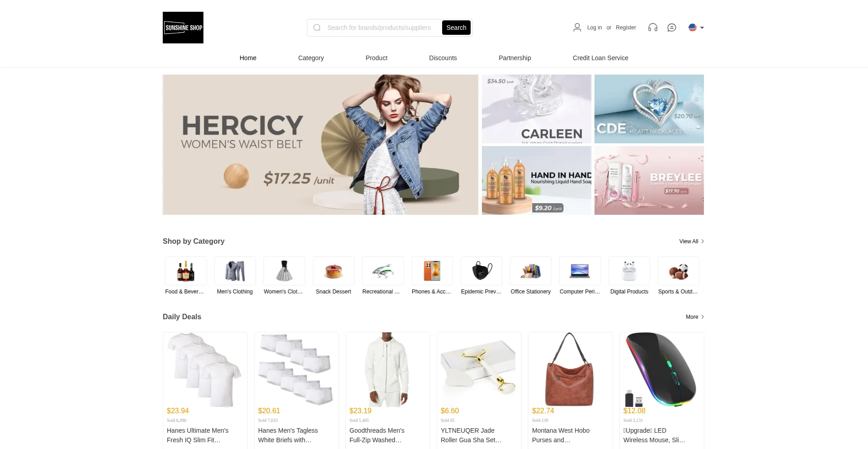Click the headset customer support icon
The height and width of the screenshot is (449, 868).
(653, 28)
